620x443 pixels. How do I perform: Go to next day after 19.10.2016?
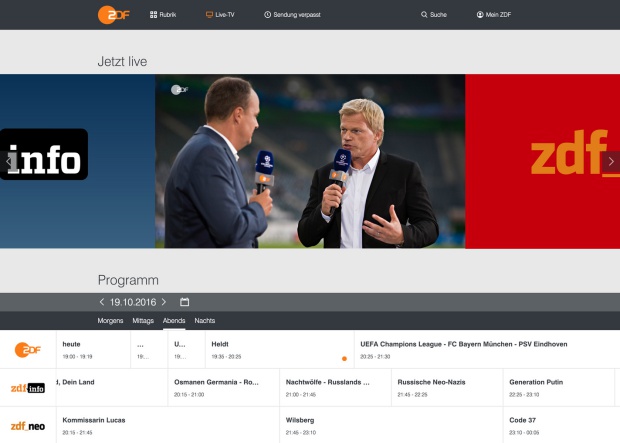[164, 302]
